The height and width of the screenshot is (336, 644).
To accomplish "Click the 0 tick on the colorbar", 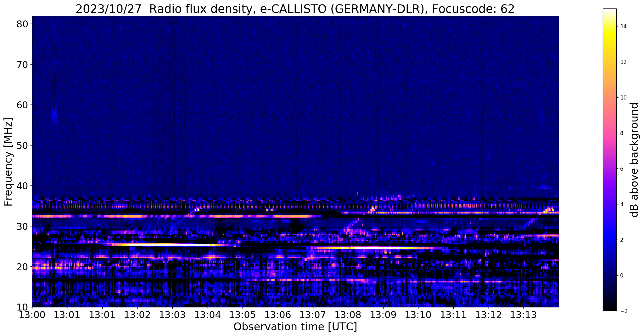I will point(621,276).
